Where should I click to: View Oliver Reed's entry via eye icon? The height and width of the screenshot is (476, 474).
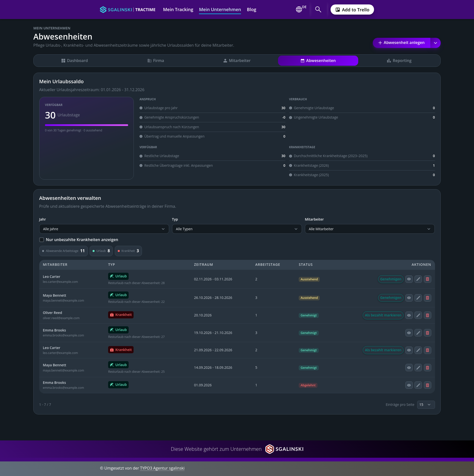pyautogui.click(x=409, y=315)
